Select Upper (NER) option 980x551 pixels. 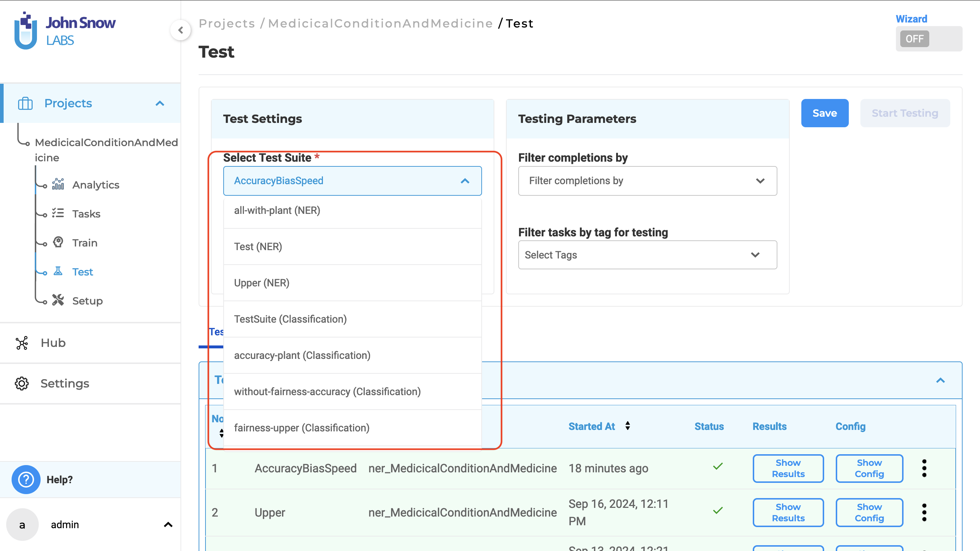(x=353, y=283)
